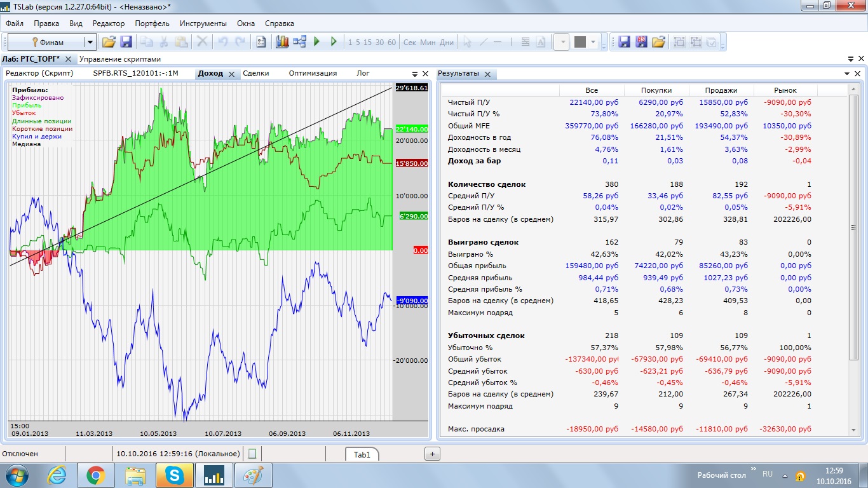Viewport: 868px width, 488px height.
Task: Run script with first green play arrow
Action: tap(317, 42)
